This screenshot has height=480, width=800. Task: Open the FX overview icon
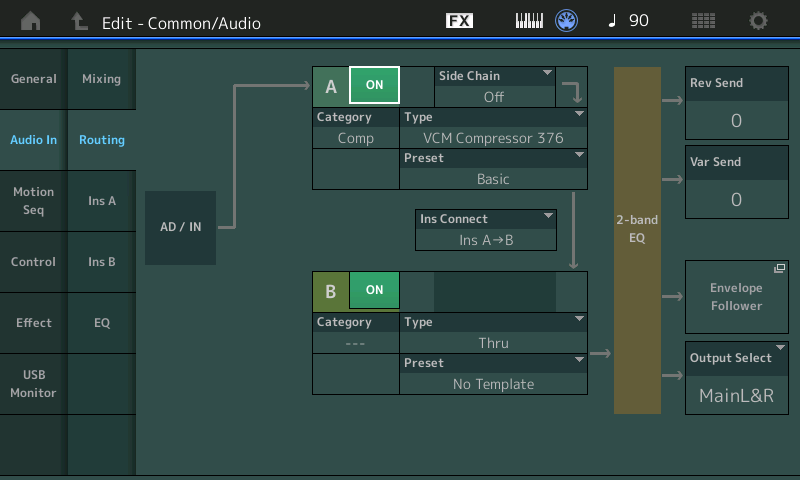pyautogui.click(x=459, y=21)
